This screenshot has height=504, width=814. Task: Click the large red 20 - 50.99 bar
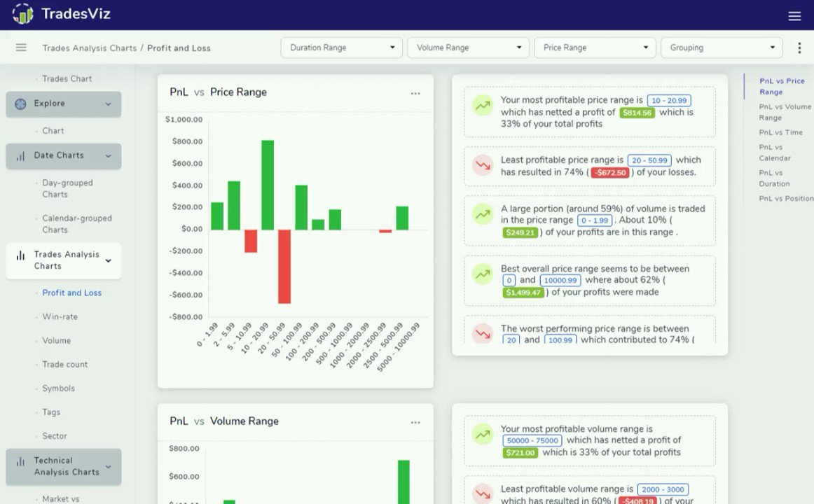(284, 267)
